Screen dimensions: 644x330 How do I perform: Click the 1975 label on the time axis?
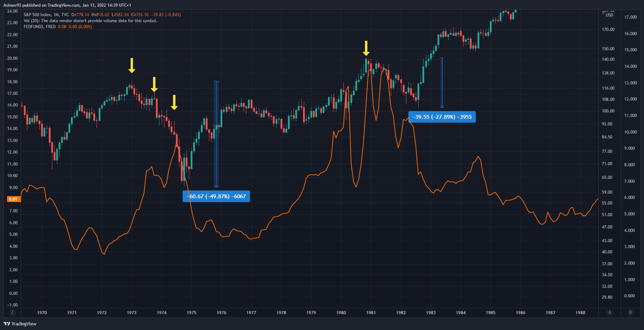(191, 312)
